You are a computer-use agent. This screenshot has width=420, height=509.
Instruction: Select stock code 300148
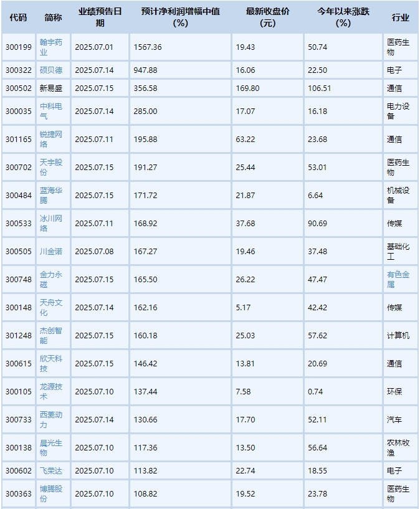pos(19,307)
